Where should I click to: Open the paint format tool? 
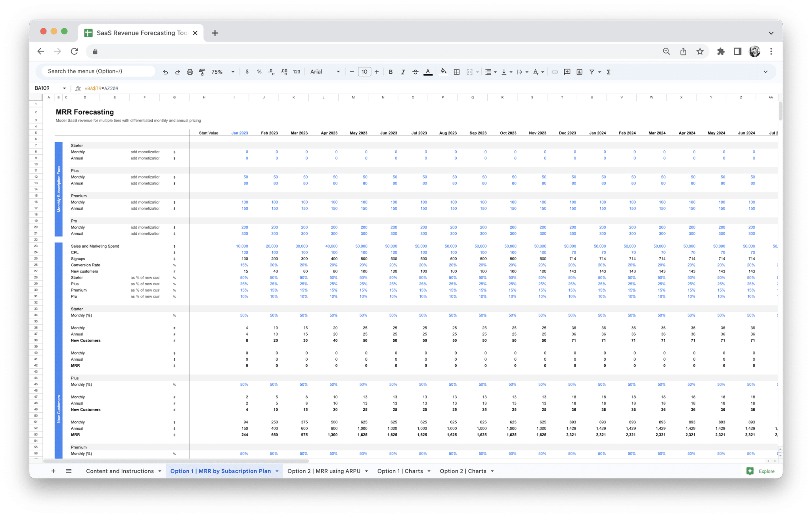[202, 72]
